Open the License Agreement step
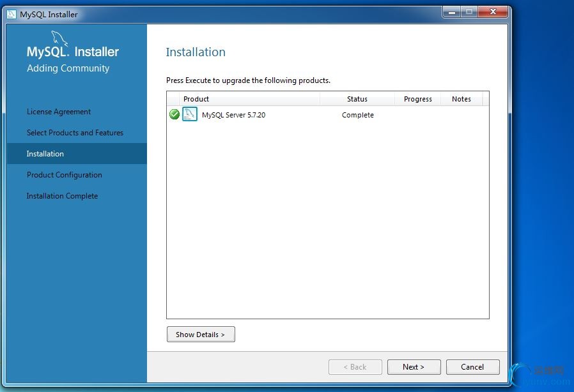Viewport: 574px width, 392px height. (59, 112)
